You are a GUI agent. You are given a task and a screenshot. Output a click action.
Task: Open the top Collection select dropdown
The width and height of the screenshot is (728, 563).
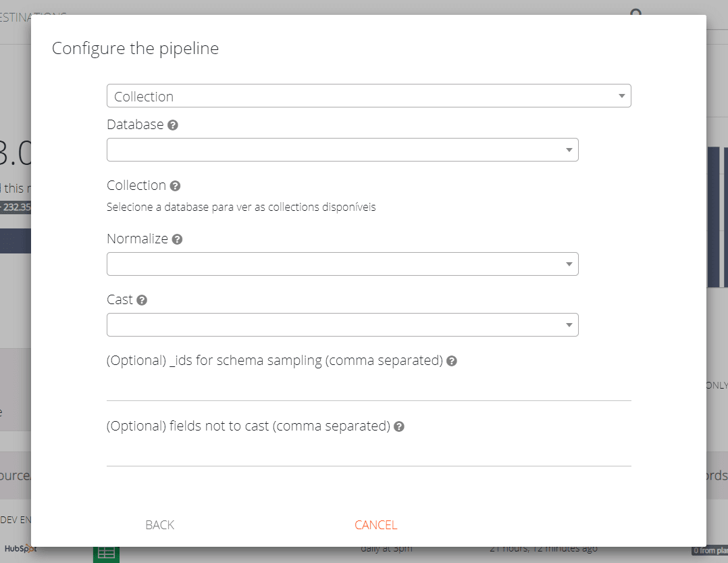(369, 96)
